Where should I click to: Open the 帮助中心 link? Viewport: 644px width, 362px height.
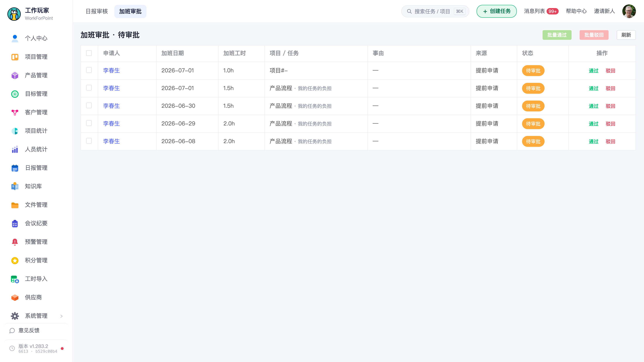576,11
